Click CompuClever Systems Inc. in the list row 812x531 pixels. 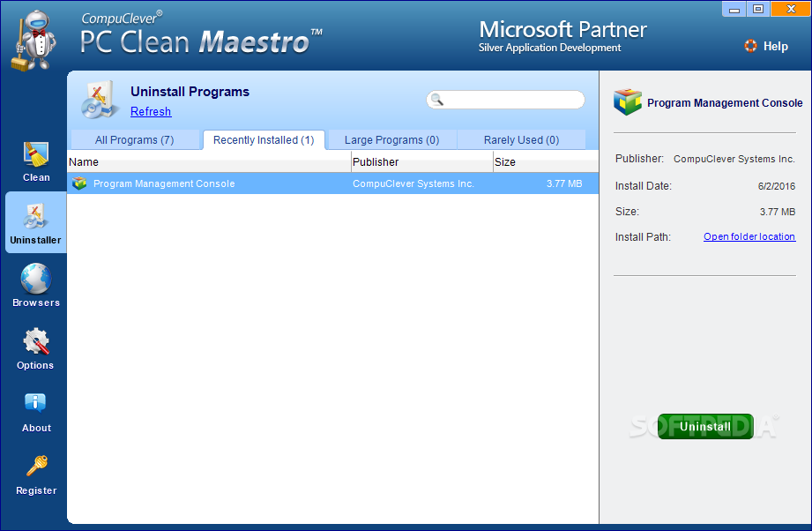tap(413, 183)
